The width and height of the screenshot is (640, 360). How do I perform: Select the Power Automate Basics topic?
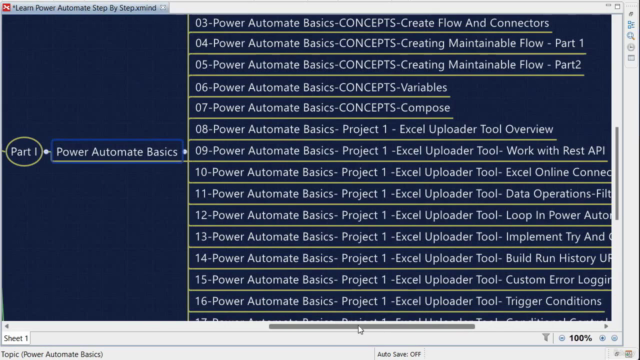tap(117, 152)
